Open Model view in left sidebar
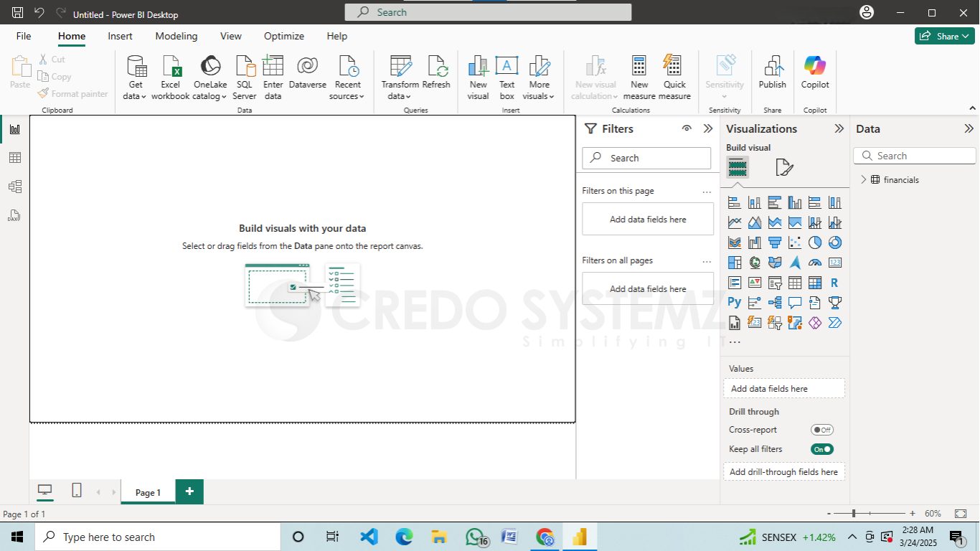The image size is (980, 551). [14, 187]
